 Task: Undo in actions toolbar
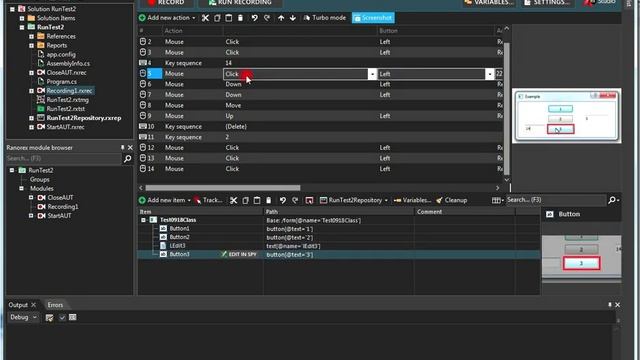254,18
